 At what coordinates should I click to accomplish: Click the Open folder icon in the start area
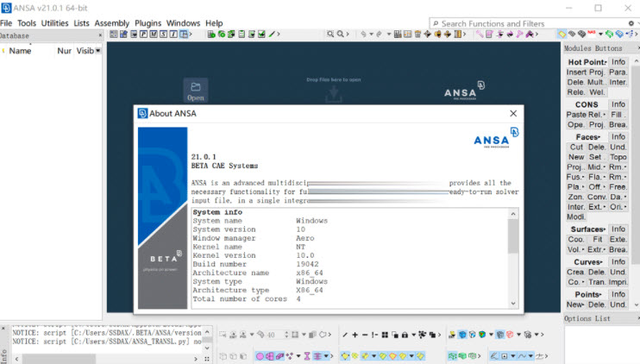point(196,88)
